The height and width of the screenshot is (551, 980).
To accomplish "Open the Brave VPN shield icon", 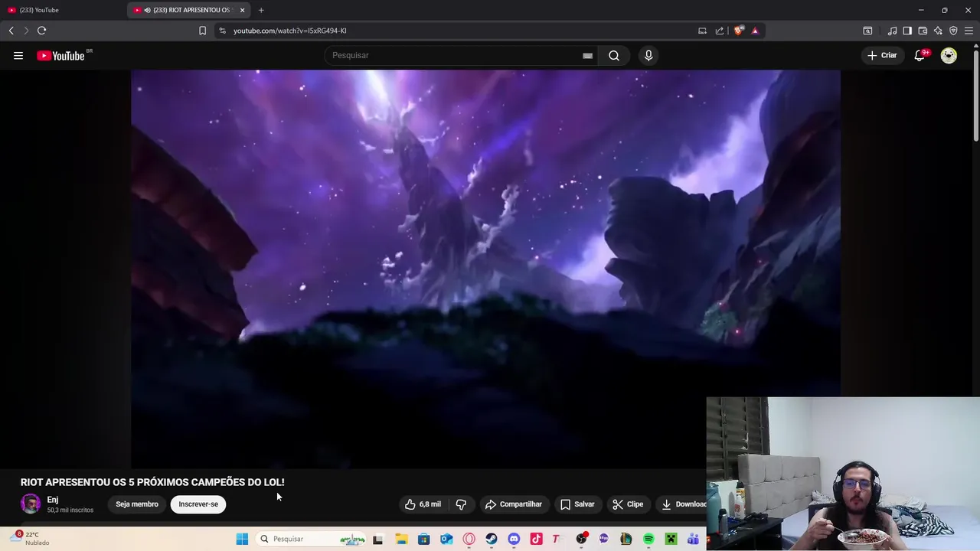I will pos(953,31).
